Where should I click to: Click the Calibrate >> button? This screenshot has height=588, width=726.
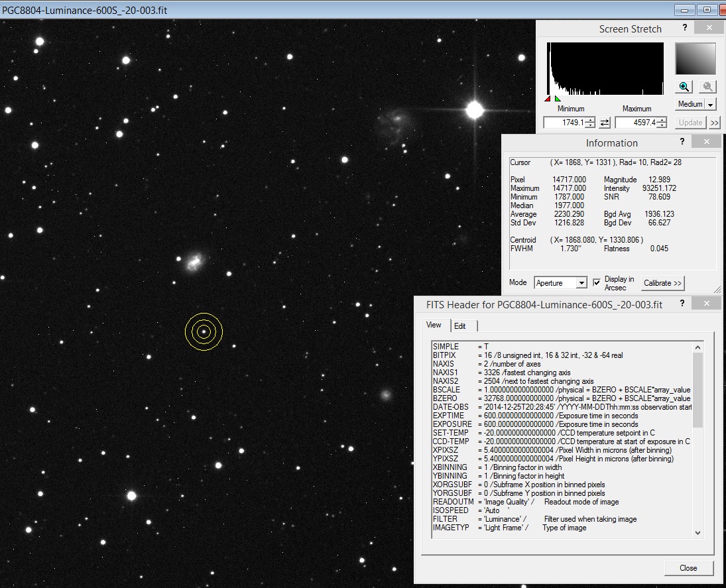click(x=662, y=283)
